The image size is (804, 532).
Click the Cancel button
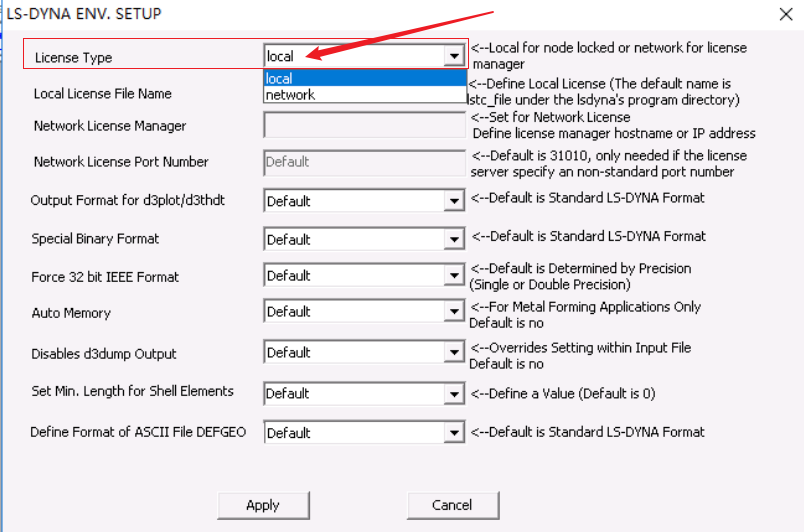pos(452,505)
